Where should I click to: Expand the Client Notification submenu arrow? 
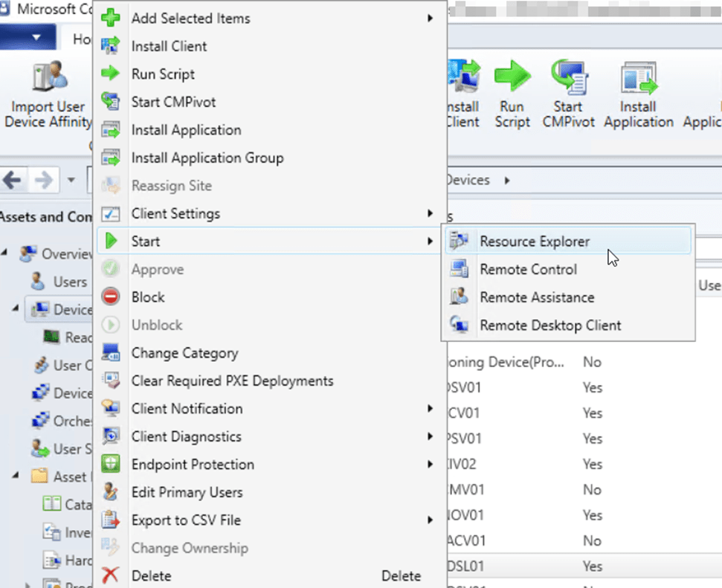coord(430,409)
